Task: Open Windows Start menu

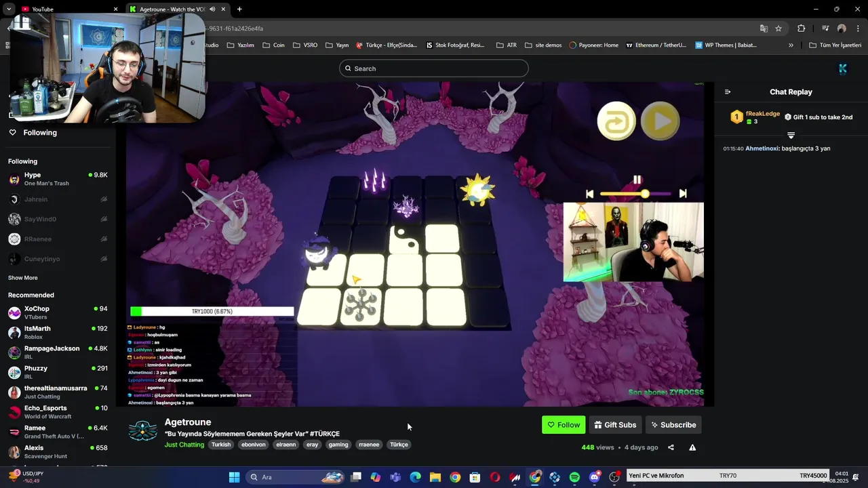Action: pos(234,477)
